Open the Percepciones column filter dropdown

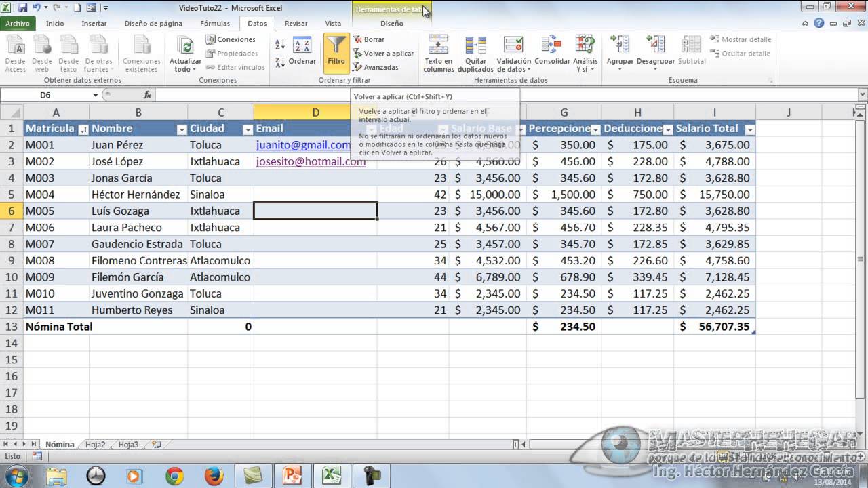click(x=595, y=129)
